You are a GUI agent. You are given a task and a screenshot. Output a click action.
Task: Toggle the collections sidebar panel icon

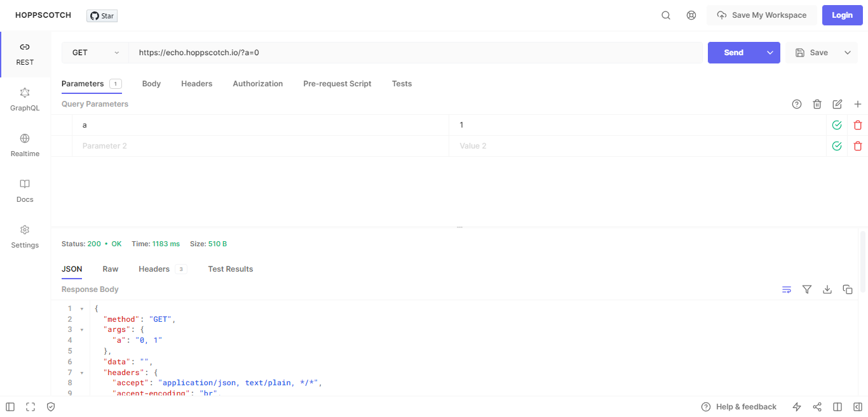[x=858, y=407]
